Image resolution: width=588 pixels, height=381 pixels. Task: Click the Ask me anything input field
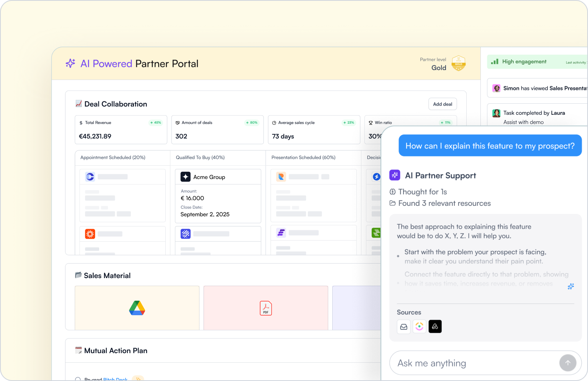(x=459, y=363)
